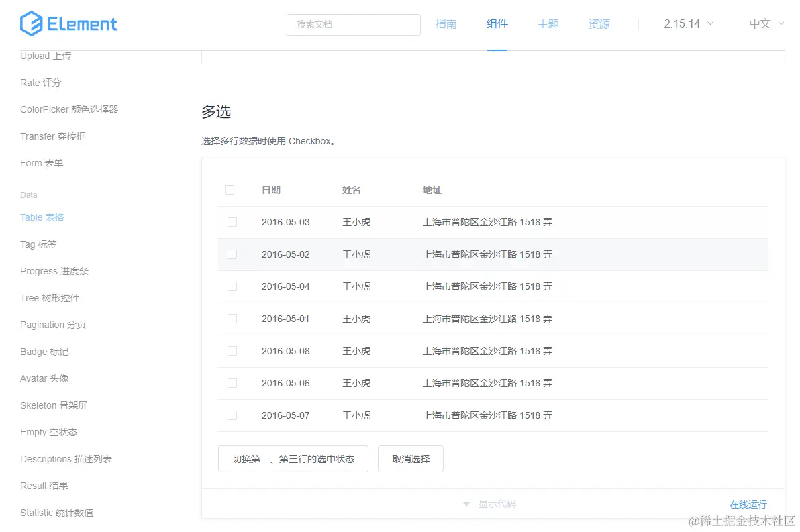Click the Element logo
Image resolution: width=800 pixels, height=532 pixels.
tap(68, 23)
